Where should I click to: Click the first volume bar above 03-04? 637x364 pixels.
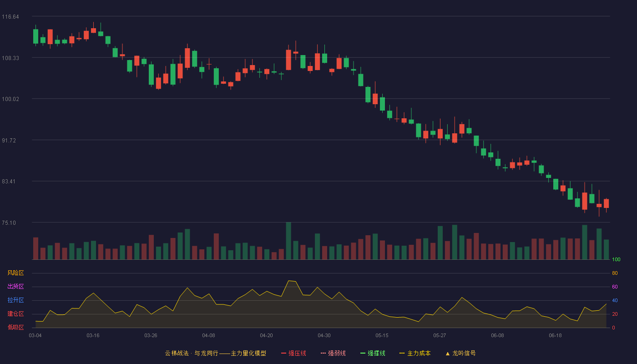[x=35, y=248]
